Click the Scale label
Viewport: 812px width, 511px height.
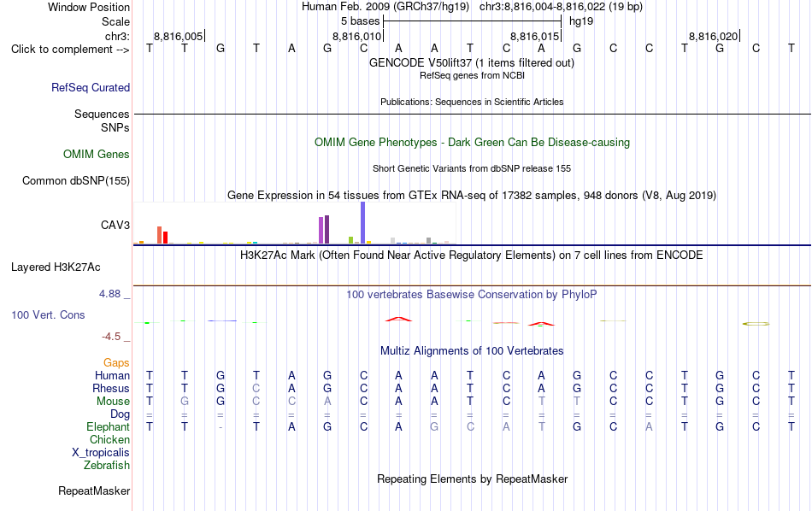115,21
